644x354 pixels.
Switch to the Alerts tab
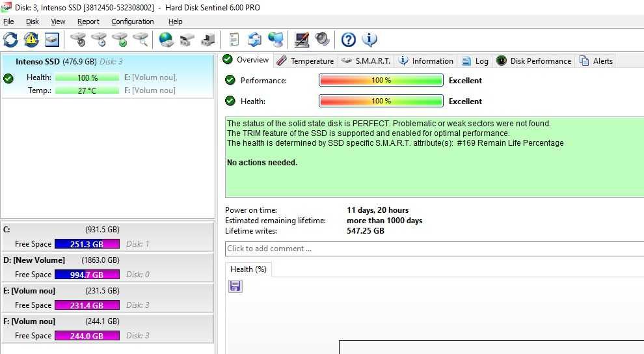coord(596,61)
